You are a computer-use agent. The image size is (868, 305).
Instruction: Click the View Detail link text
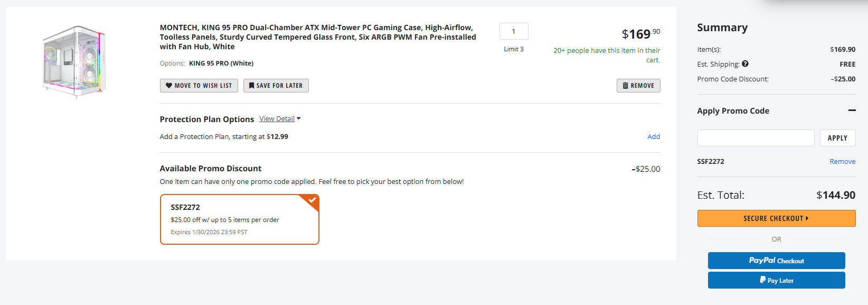[277, 119]
